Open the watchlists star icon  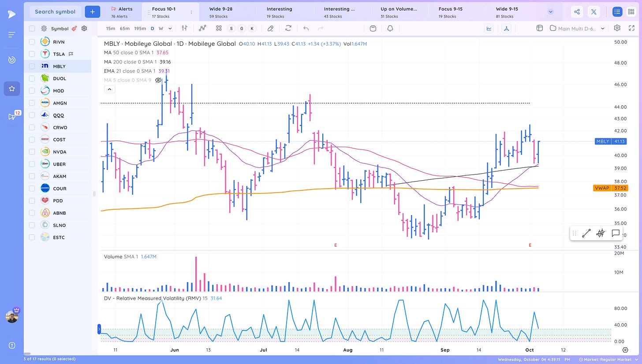click(x=12, y=89)
